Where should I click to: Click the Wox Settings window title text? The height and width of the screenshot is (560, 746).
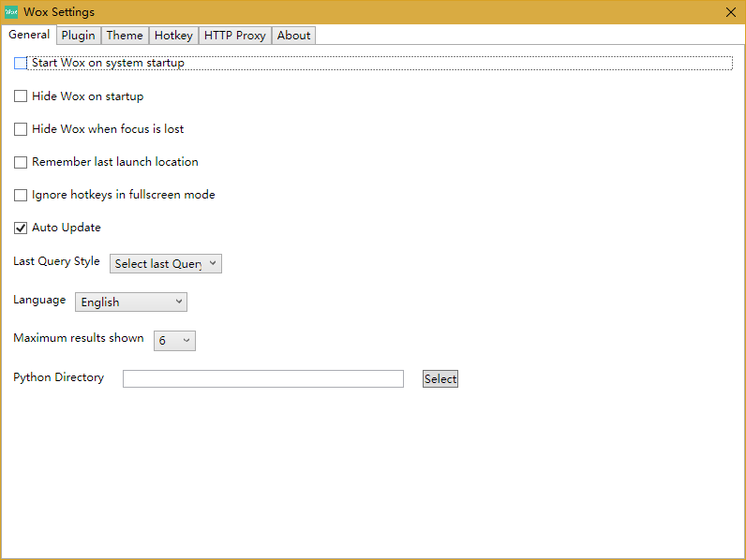[59, 12]
